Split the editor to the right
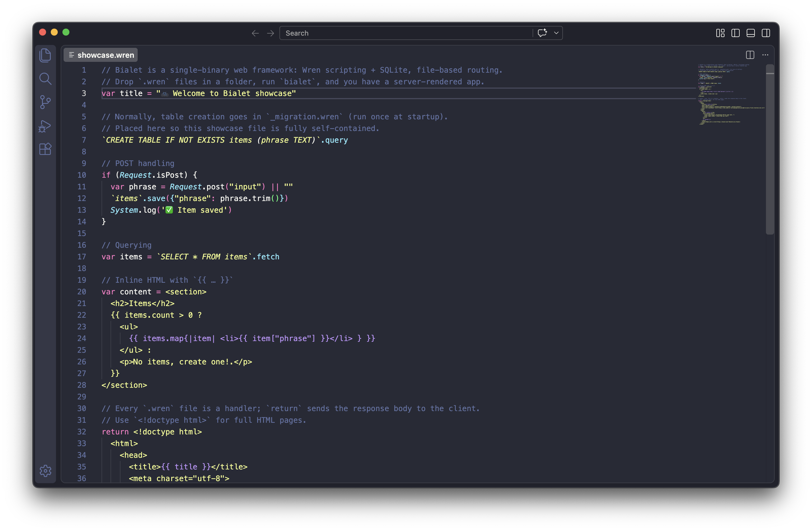The width and height of the screenshot is (812, 531). 750,55
